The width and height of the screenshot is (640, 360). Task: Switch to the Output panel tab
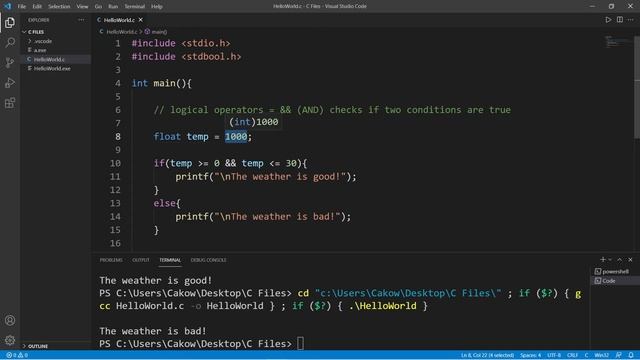141,260
